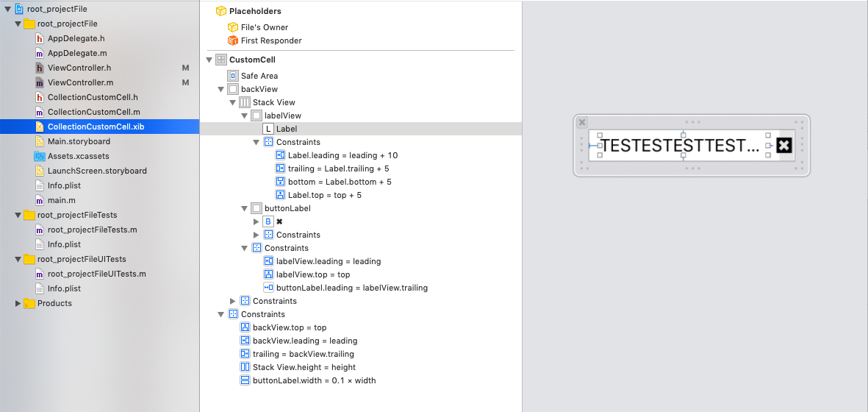This screenshot has width=868, height=412.
Task: Click the Safe Area icon
Action: coord(233,76)
